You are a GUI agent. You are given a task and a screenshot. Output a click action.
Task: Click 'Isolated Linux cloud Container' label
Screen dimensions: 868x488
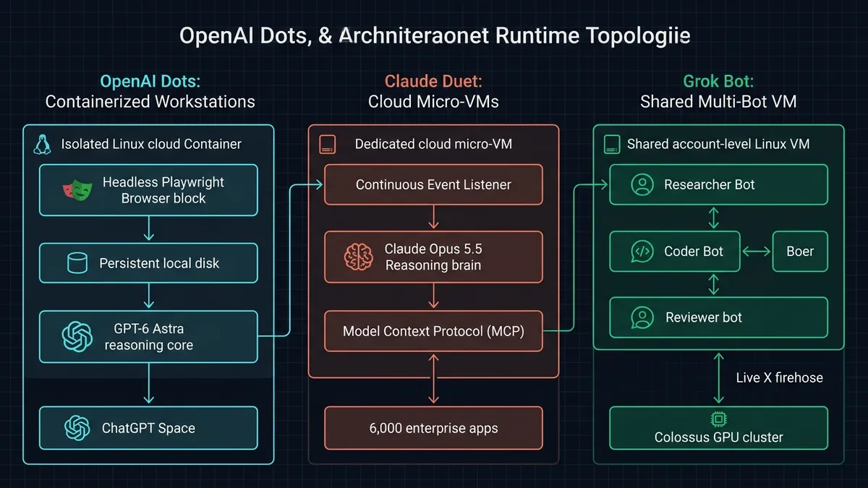[x=151, y=144]
